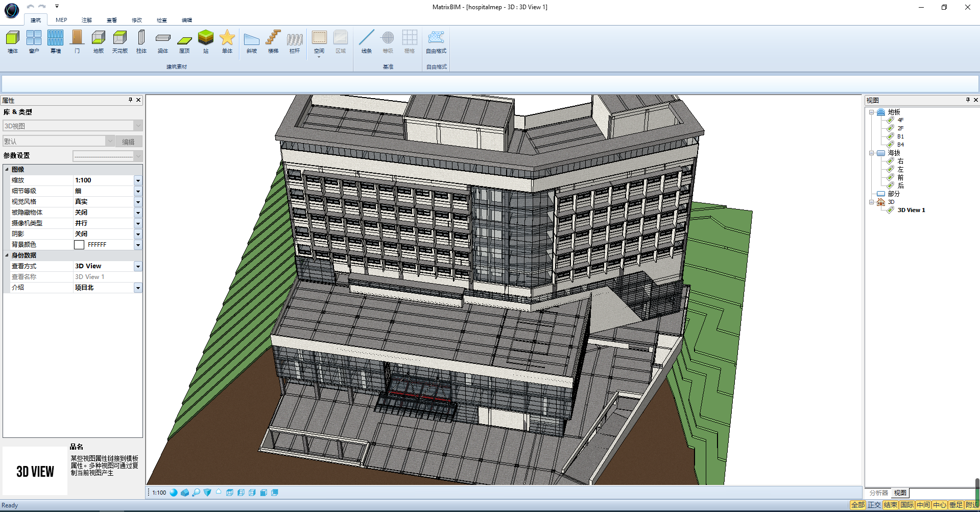Toggle the 全部 snap option

[858, 505]
